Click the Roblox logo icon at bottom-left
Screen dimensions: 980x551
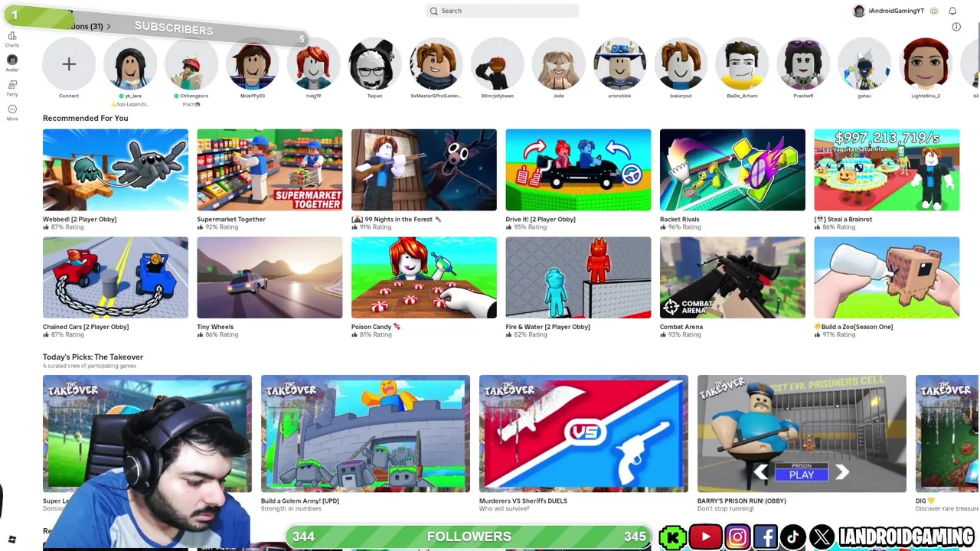point(12,540)
